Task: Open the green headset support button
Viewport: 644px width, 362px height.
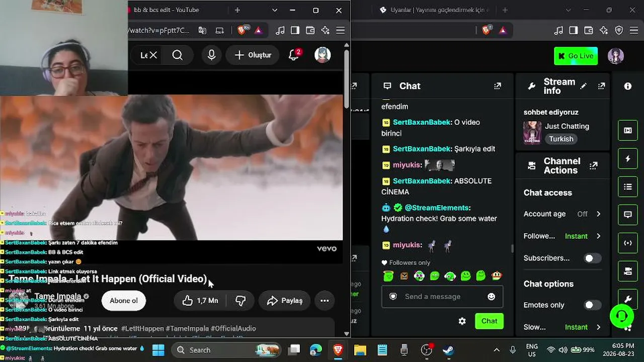Action: pyautogui.click(x=622, y=316)
